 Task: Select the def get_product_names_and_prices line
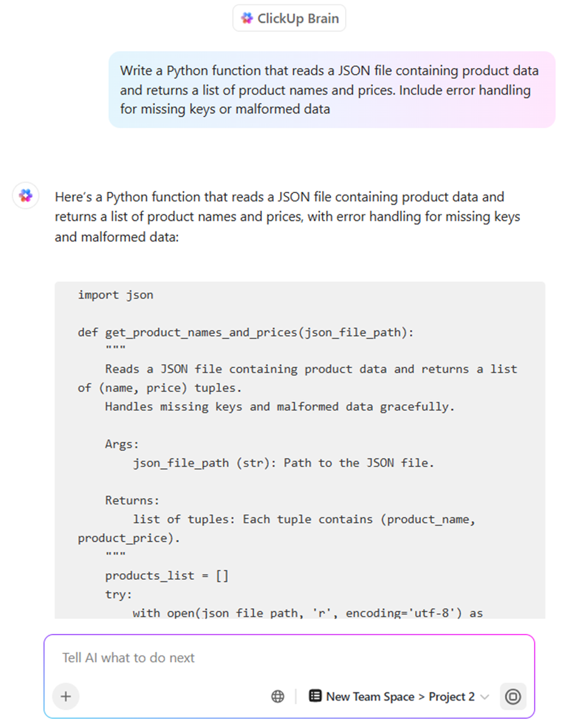click(245, 332)
